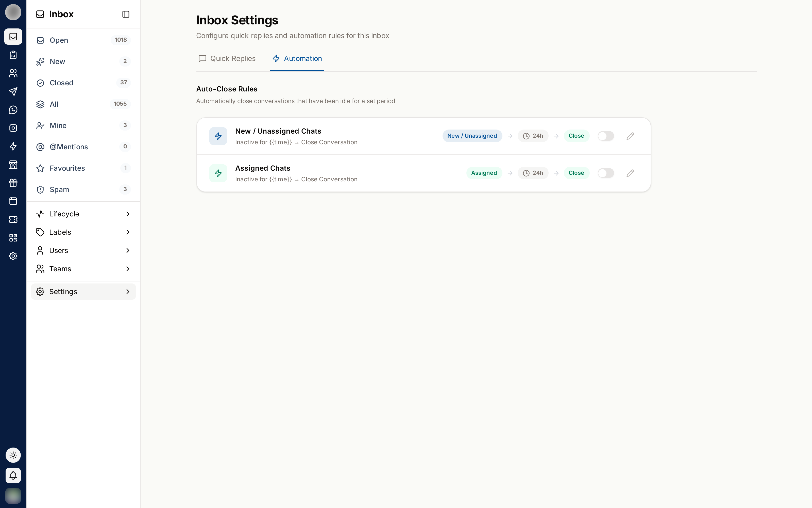Viewport: 812px width, 508px height.
Task: Click the profile avatar at top of rail
Action: tap(13, 12)
